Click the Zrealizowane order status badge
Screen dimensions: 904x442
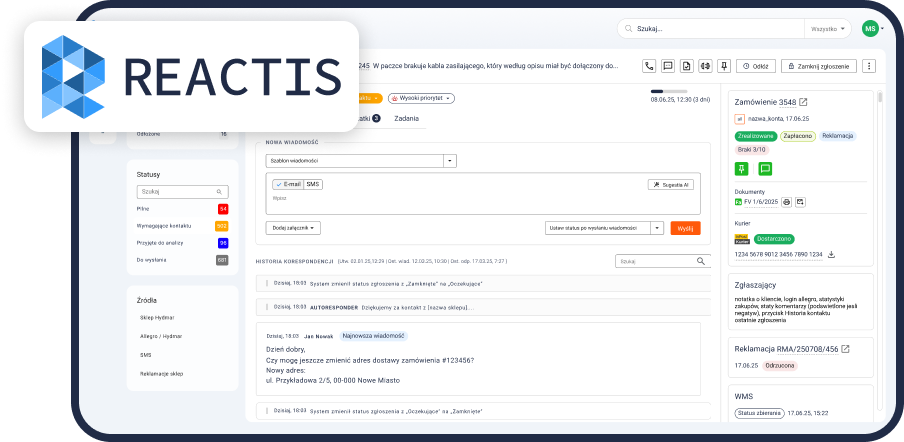pyautogui.click(x=756, y=136)
